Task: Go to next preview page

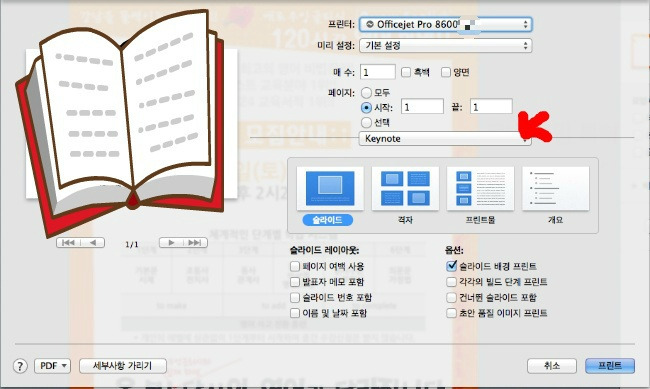Action: 171,243
